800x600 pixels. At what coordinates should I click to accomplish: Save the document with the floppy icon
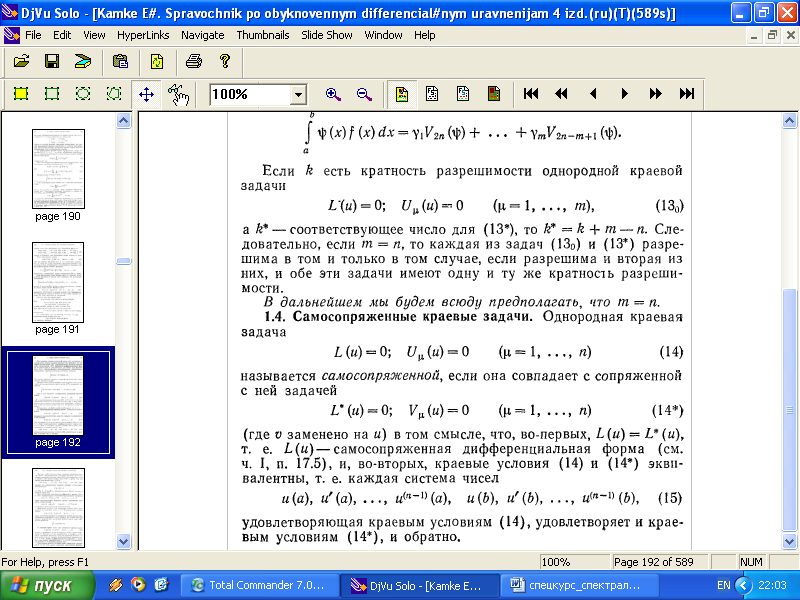[x=52, y=62]
